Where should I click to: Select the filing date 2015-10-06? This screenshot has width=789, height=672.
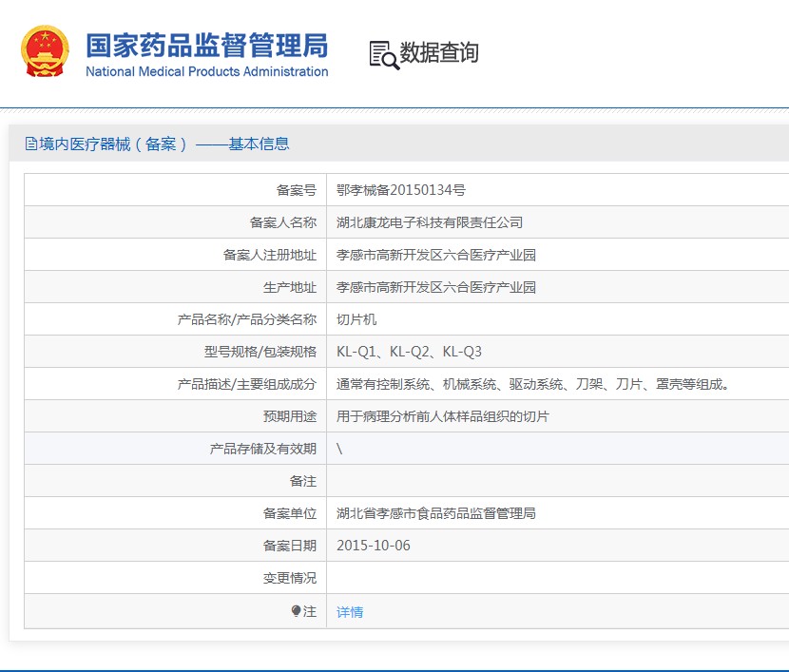pyautogui.click(x=374, y=546)
